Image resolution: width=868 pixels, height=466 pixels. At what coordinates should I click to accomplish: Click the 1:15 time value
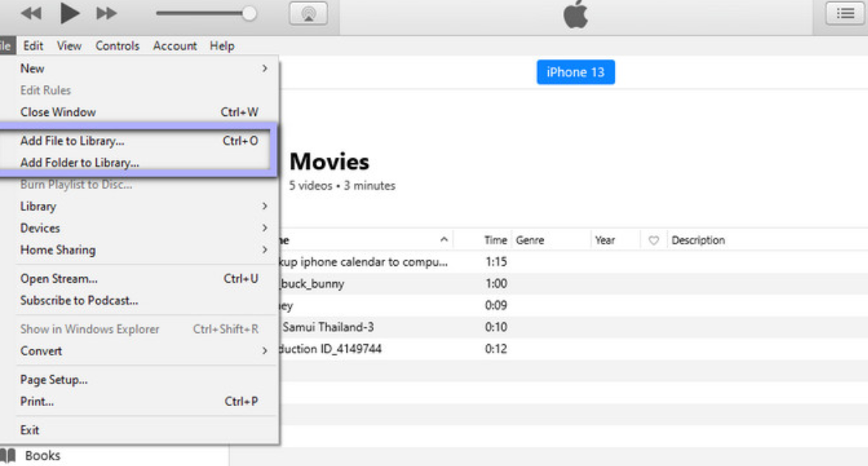click(496, 261)
